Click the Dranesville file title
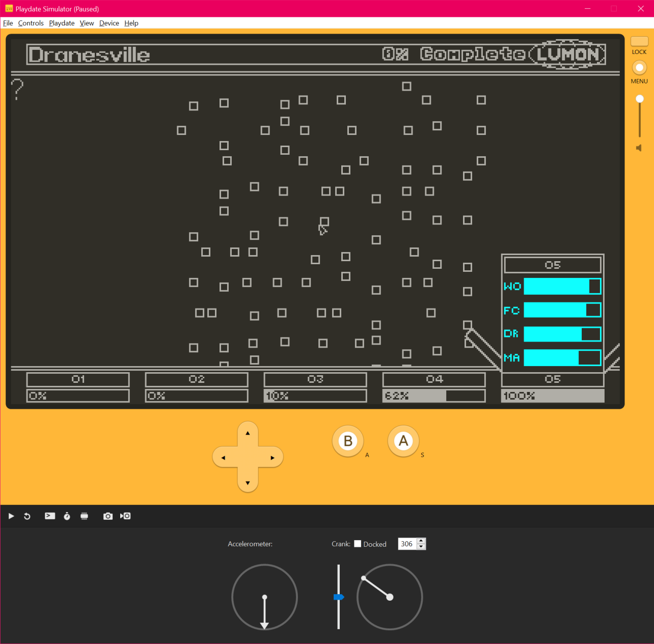The height and width of the screenshot is (644, 654). point(89,54)
